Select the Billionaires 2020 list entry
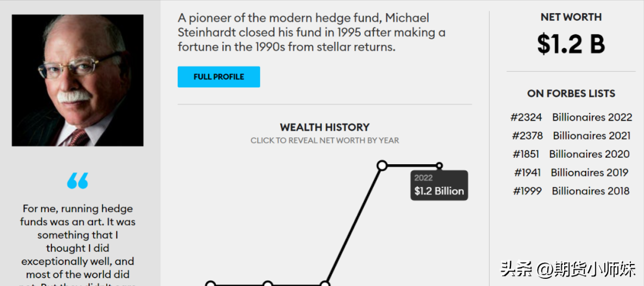The image size is (644, 286). pyautogui.click(x=589, y=154)
